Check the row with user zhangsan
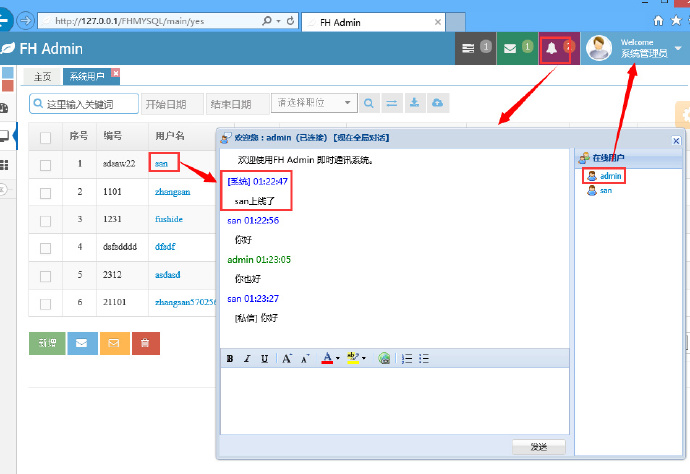The image size is (690, 474). point(45,193)
